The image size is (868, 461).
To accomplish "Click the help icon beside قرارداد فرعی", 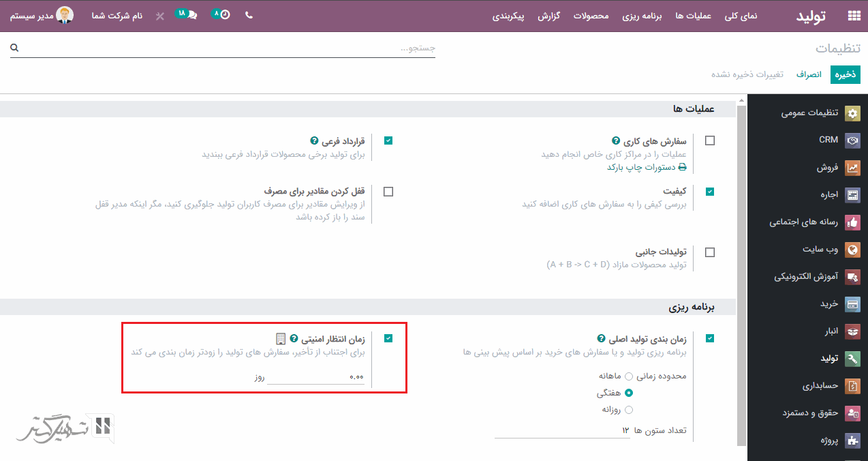I will (314, 141).
